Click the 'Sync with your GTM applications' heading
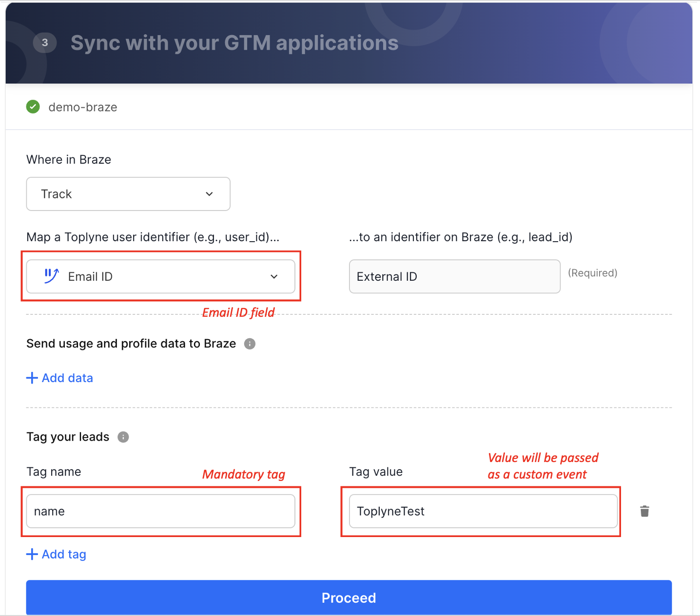 [x=234, y=43]
